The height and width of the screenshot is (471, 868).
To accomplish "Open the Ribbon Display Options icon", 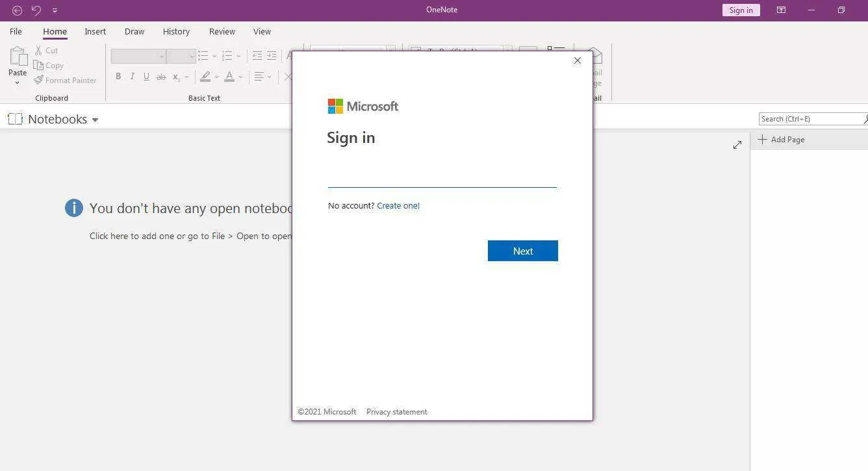I will pyautogui.click(x=782, y=10).
